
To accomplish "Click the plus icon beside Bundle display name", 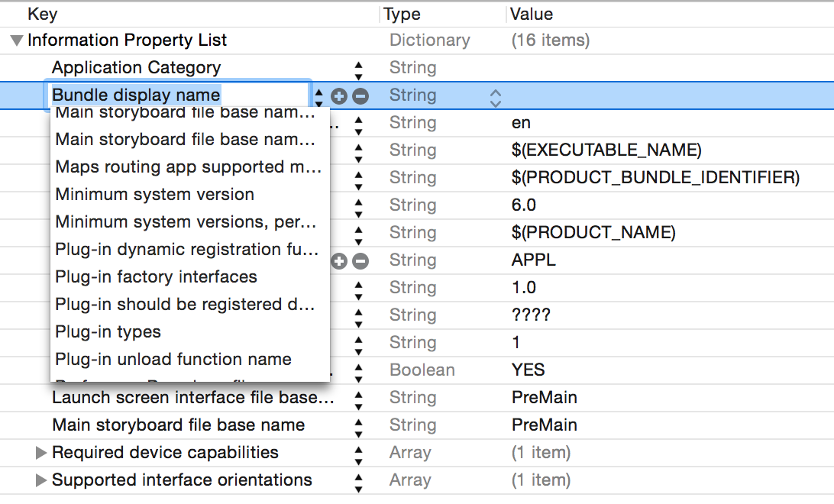I will [339, 96].
